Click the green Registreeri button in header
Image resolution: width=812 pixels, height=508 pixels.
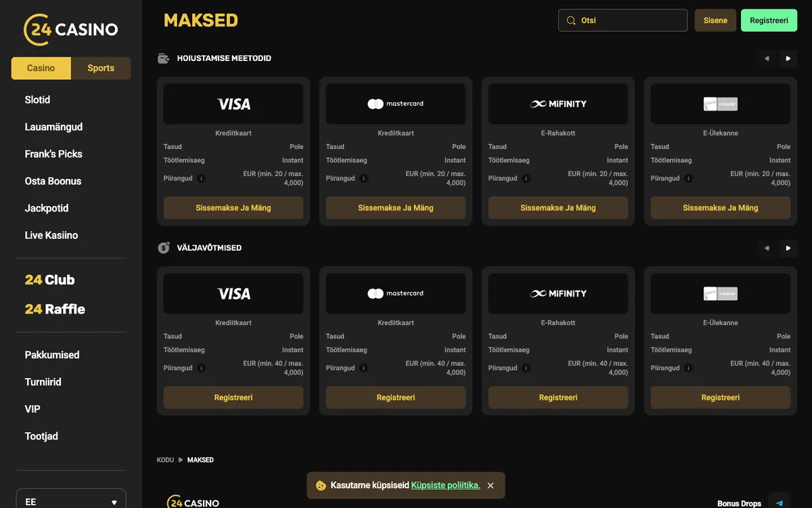coord(769,20)
